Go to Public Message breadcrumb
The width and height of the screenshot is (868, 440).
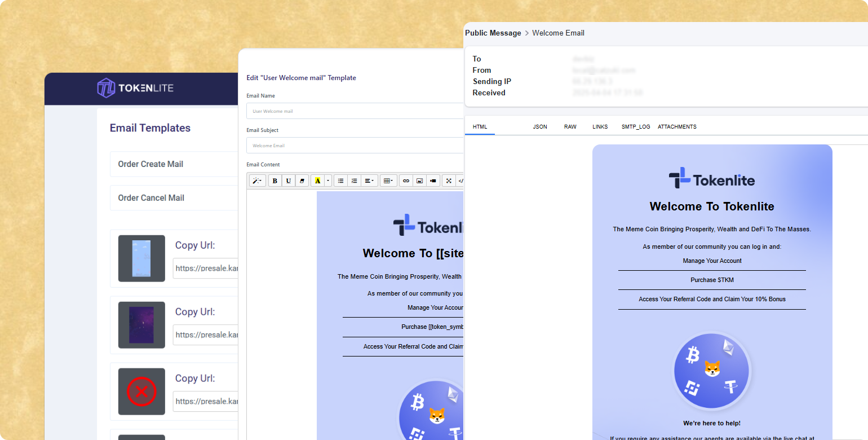(x=493, y=33)
